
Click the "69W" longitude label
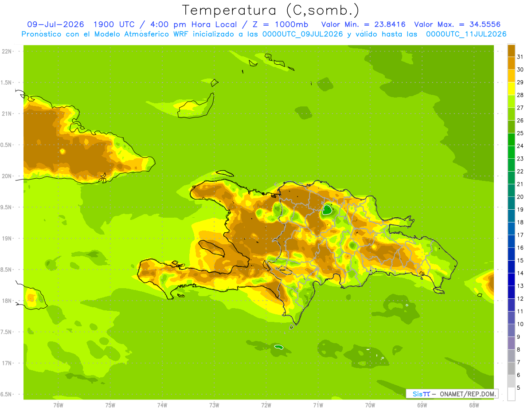pyautogui.click(x=422, y=405)
